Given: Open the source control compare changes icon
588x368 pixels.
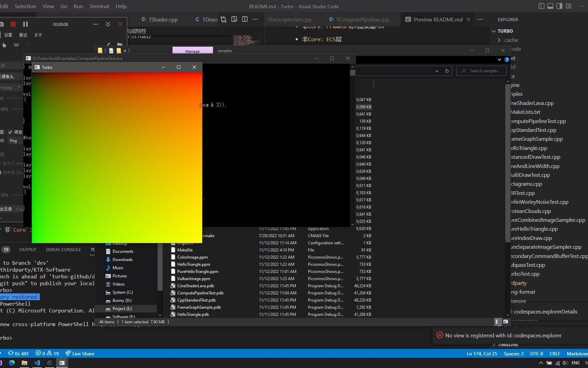Looking at the screenshot, I should [x=223, y=19].
